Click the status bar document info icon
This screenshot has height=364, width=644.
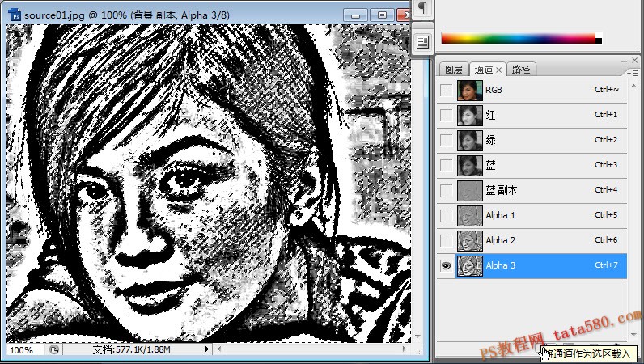coord(54,349)
